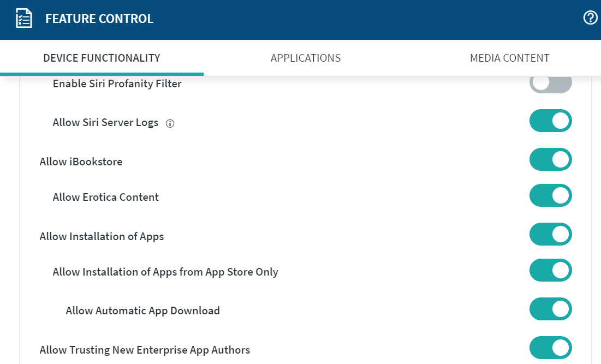Open the Media Content tab
This screenshot has width=601, height=364.
click(509, 58)
